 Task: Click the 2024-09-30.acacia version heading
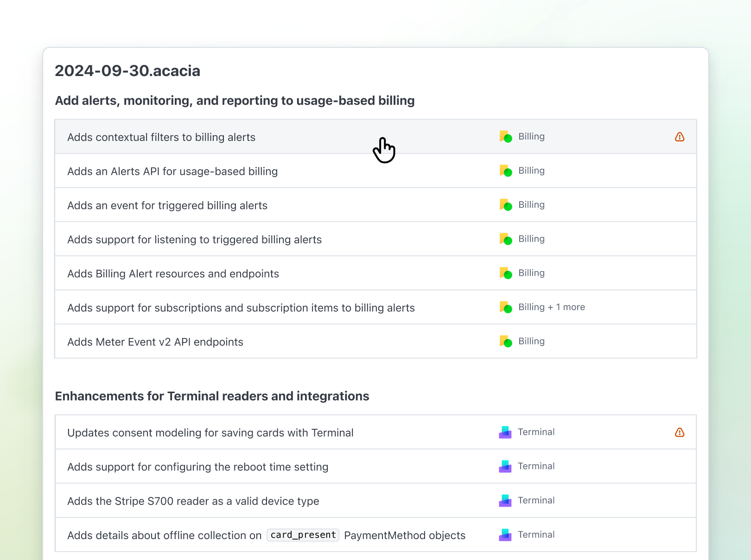[127, 71]
